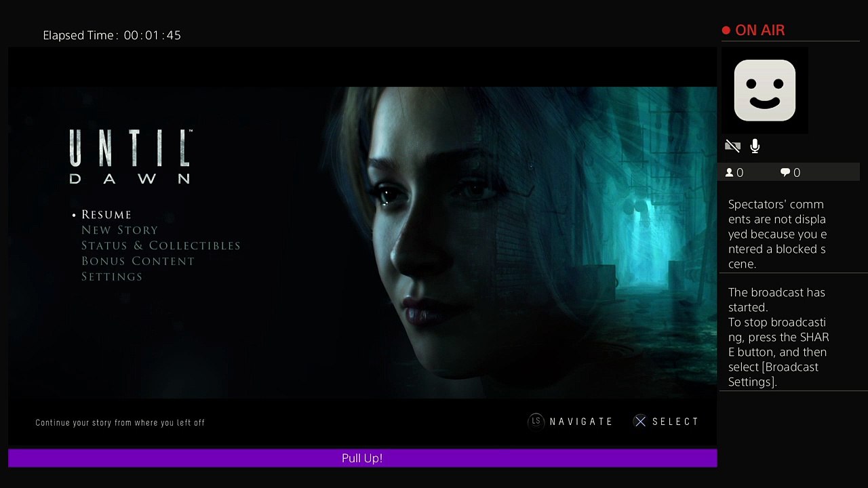Mute the microphone icon

pyautogui.click(x=755, y=146)
